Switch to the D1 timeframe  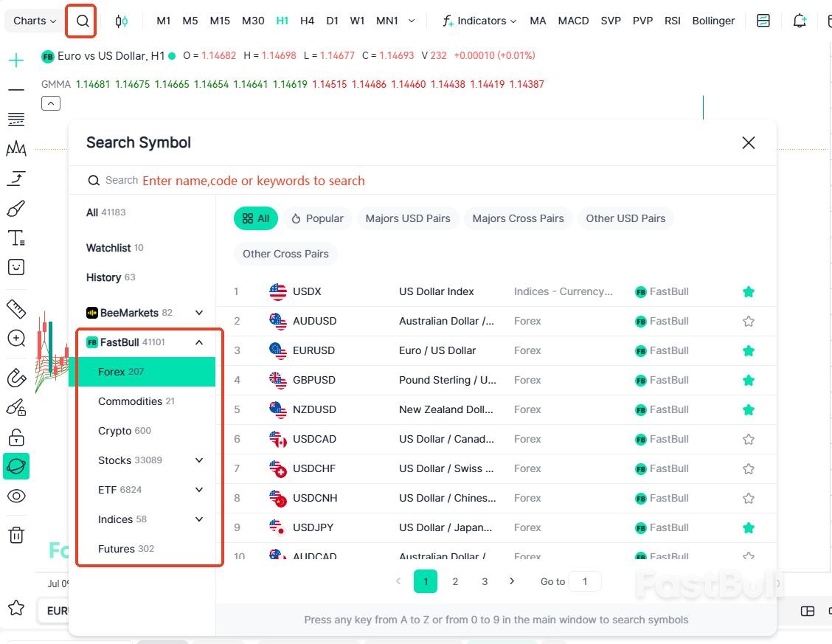pyautogui.click(x=332, y=21)
